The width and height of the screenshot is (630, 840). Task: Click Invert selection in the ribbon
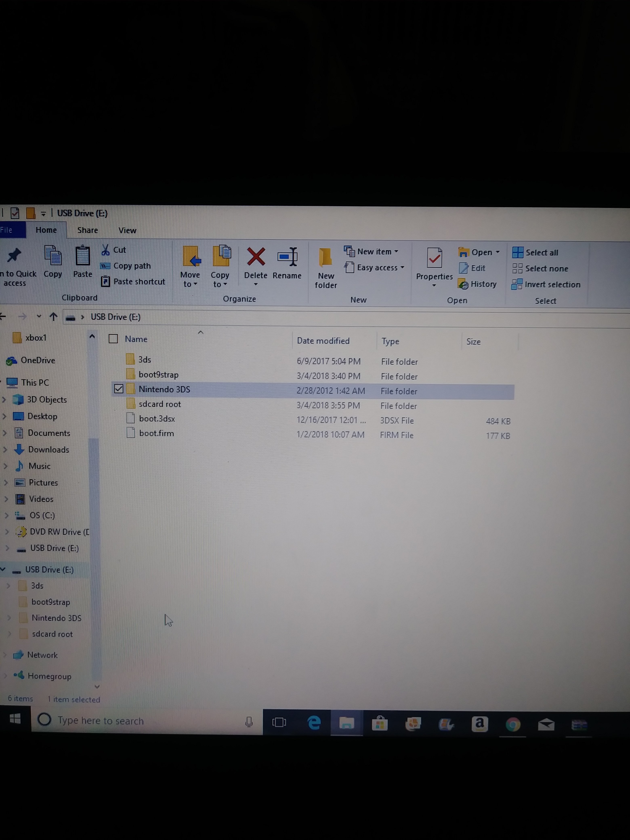point(546,285)
